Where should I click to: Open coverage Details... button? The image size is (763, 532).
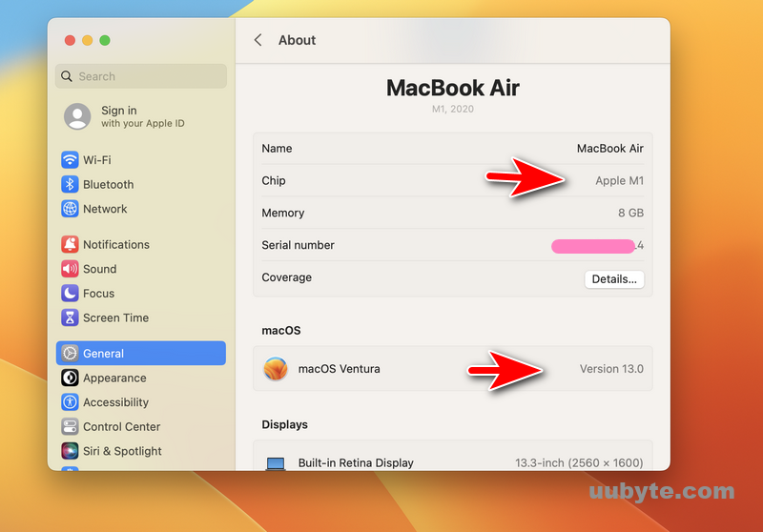614,279
